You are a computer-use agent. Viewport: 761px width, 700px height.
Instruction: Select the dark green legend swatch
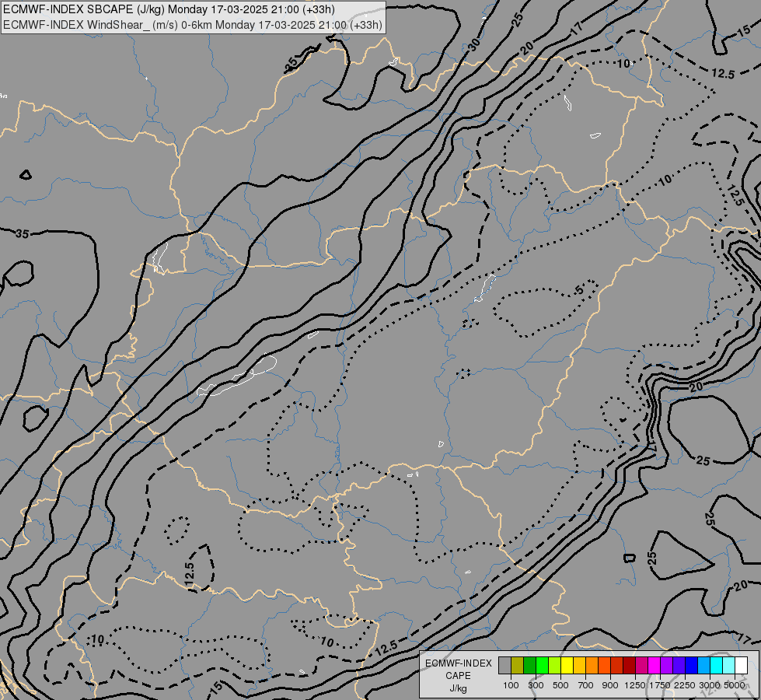pos(529,666)
